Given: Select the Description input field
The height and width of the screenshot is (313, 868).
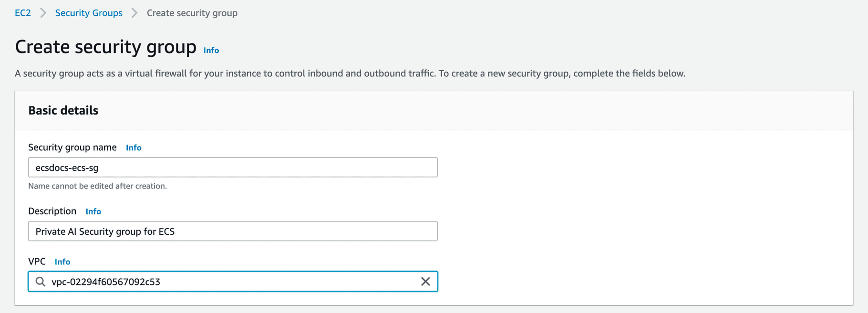Looking at the screenshot, I should [233, 231].
